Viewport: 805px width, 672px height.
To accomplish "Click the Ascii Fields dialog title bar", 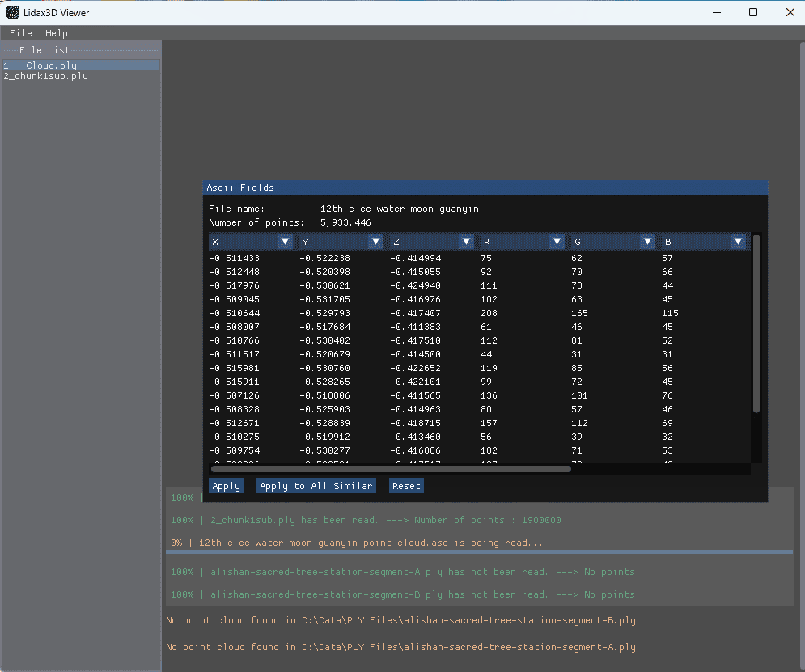I will [484, 188].
